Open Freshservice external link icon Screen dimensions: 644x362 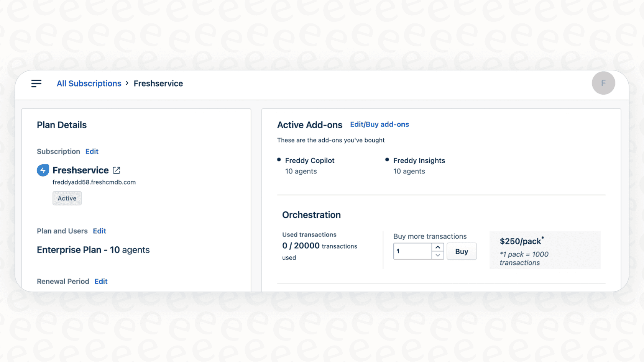[117, 170]
